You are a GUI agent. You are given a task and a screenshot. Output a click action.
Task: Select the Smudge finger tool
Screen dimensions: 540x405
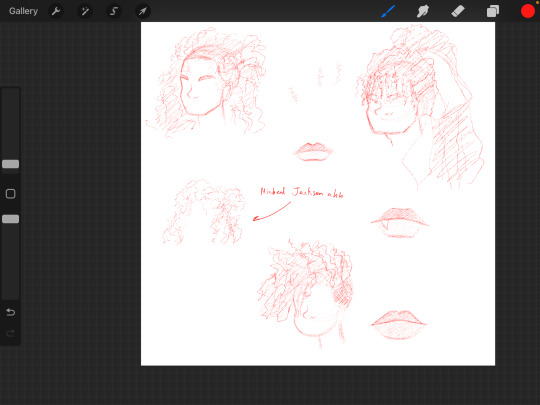423,11
